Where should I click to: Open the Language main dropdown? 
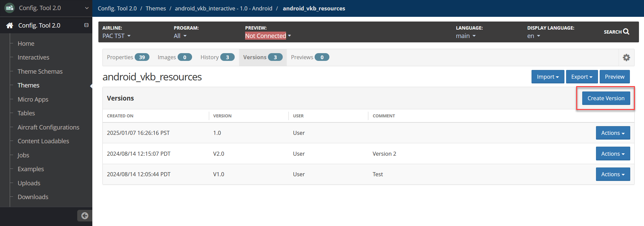tap(466, 36)
